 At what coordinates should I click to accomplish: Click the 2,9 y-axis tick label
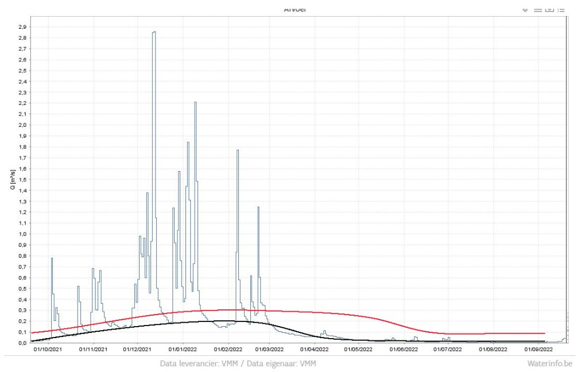[x=21, y=27]
